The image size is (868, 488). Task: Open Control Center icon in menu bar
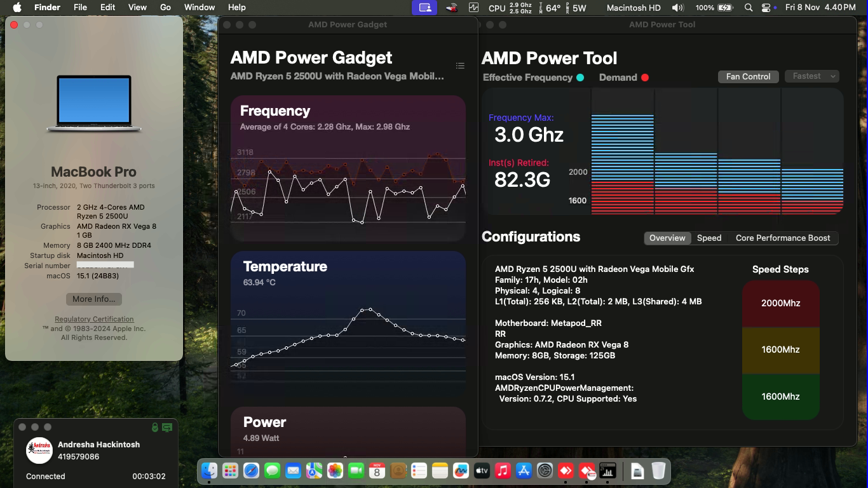pyautogui.click(x=766, y=8)
